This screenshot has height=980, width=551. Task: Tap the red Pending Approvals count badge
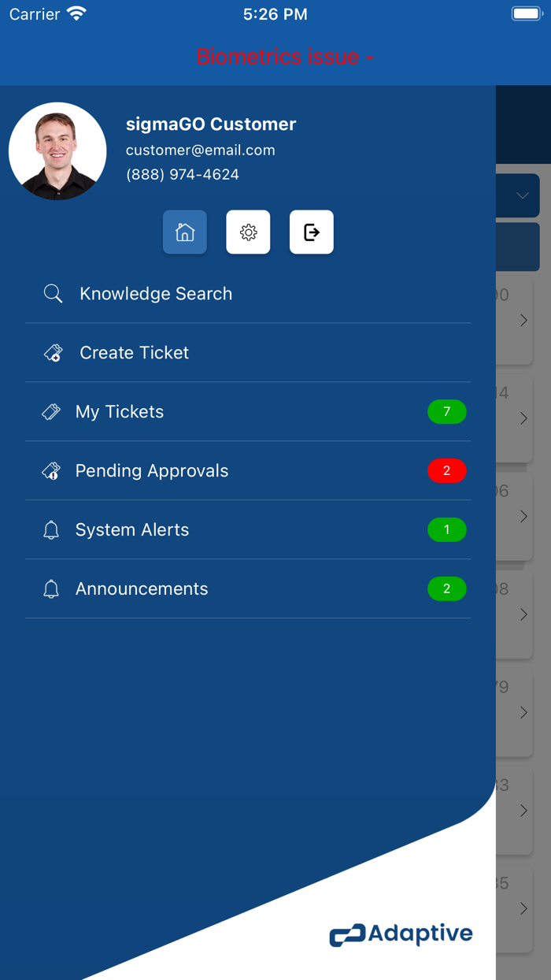(447, 471)
